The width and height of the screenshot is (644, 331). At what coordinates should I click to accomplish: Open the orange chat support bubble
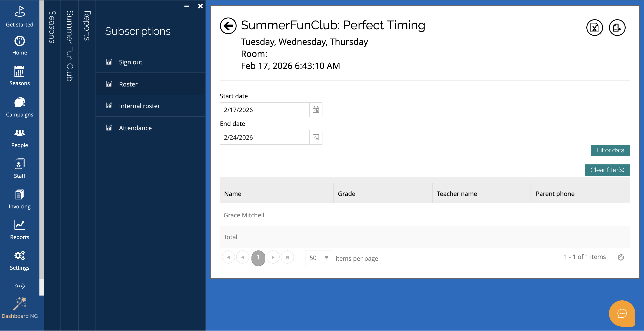click(621, 313)
